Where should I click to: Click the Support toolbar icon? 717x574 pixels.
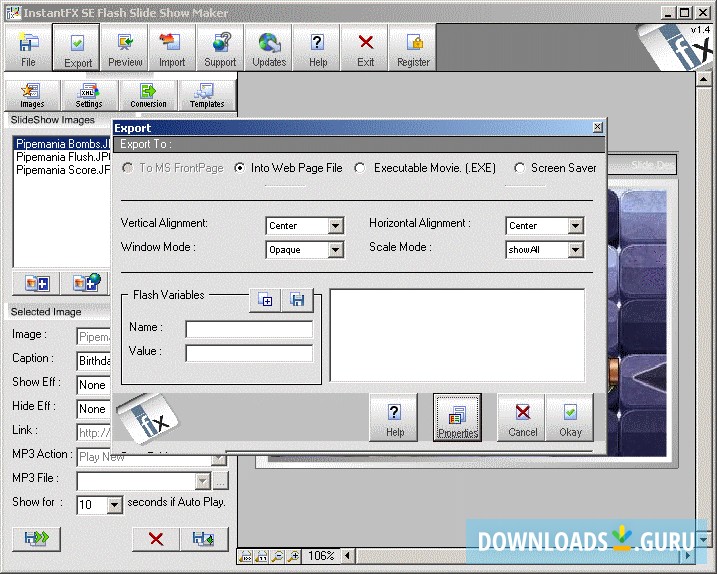[220, 48]
